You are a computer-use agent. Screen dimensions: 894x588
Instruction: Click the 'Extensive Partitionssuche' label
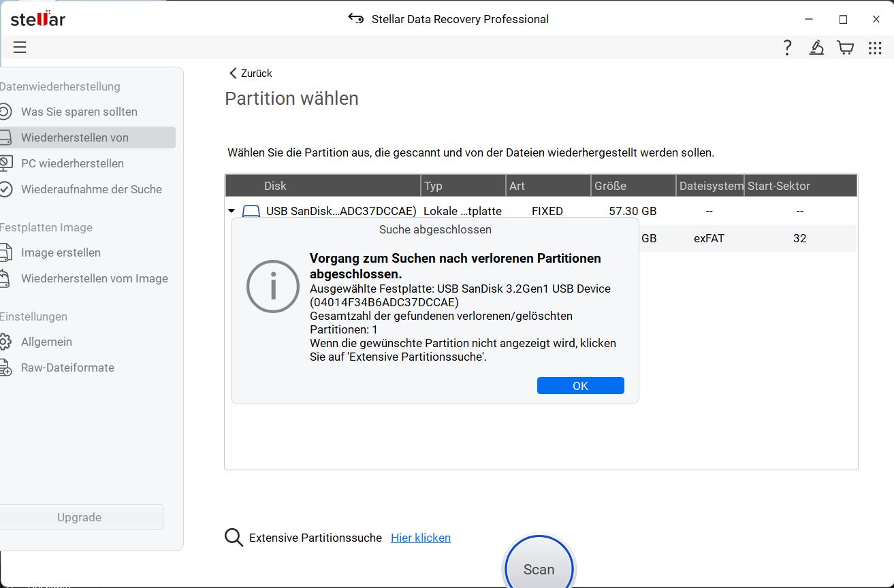315,538
